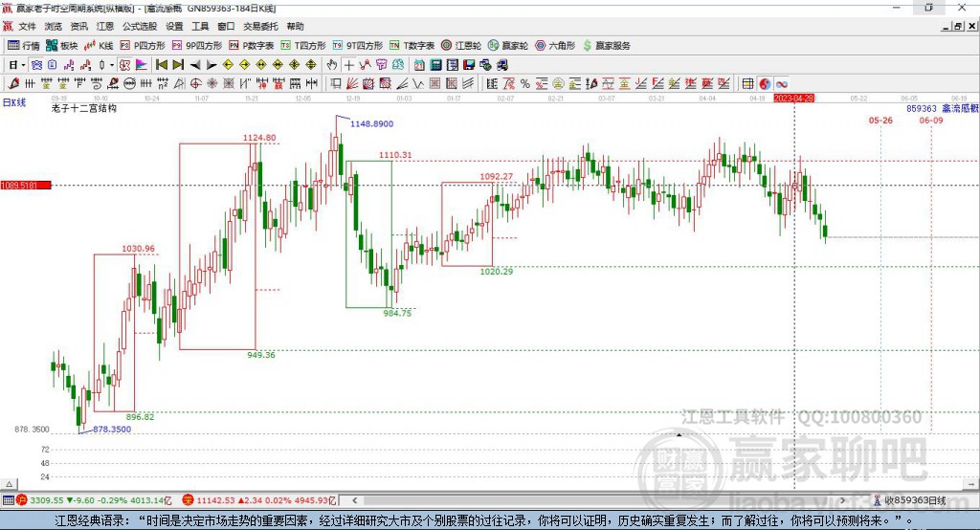Open the 板块 sector view
The image size is (980, 530).
62,46
